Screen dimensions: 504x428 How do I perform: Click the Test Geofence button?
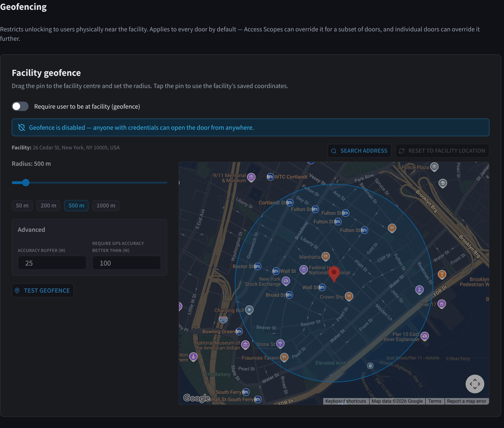43,290
